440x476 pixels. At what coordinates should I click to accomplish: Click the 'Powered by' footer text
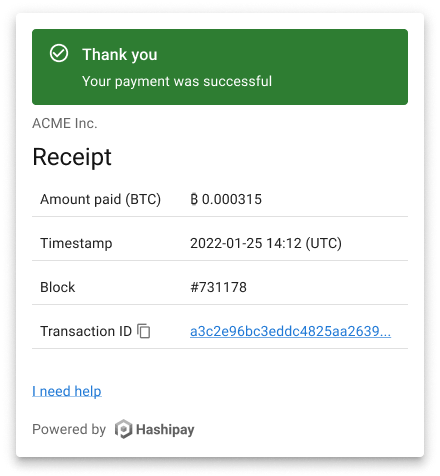coord(69,429)
